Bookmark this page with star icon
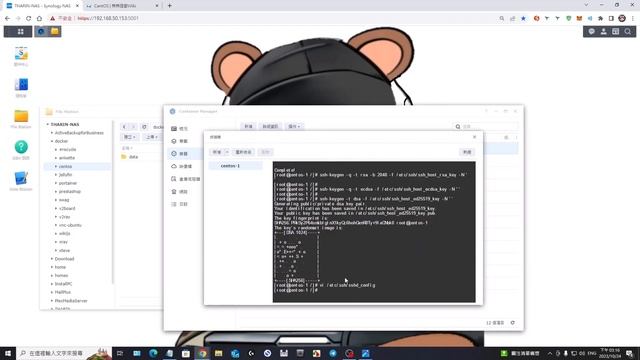Viewport: 640px width, 360px height. (523, 18)
